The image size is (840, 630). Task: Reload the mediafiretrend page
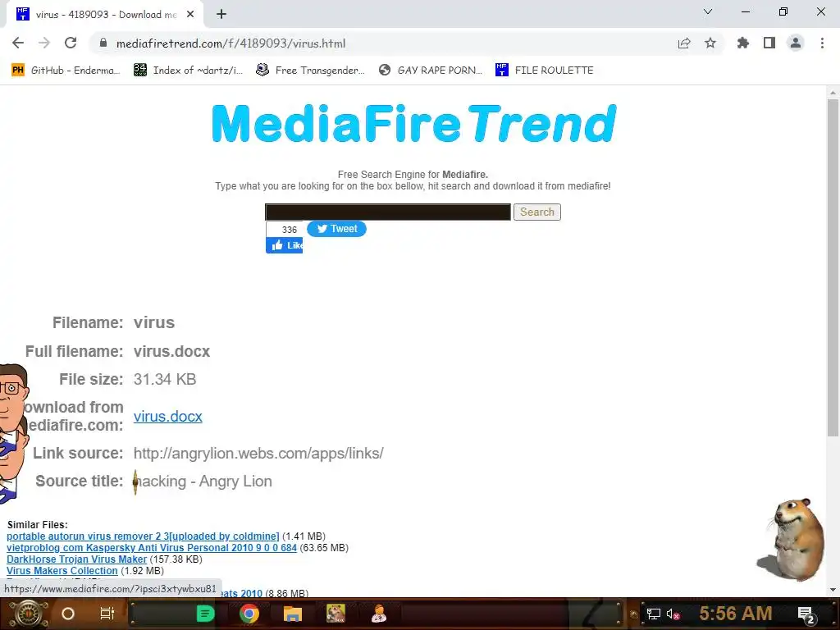(x=71, y=43)
